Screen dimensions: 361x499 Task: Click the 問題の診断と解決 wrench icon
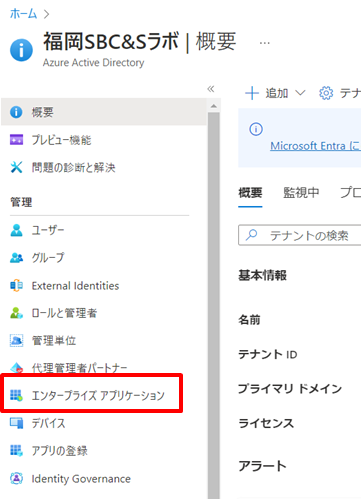coord(16,167)
